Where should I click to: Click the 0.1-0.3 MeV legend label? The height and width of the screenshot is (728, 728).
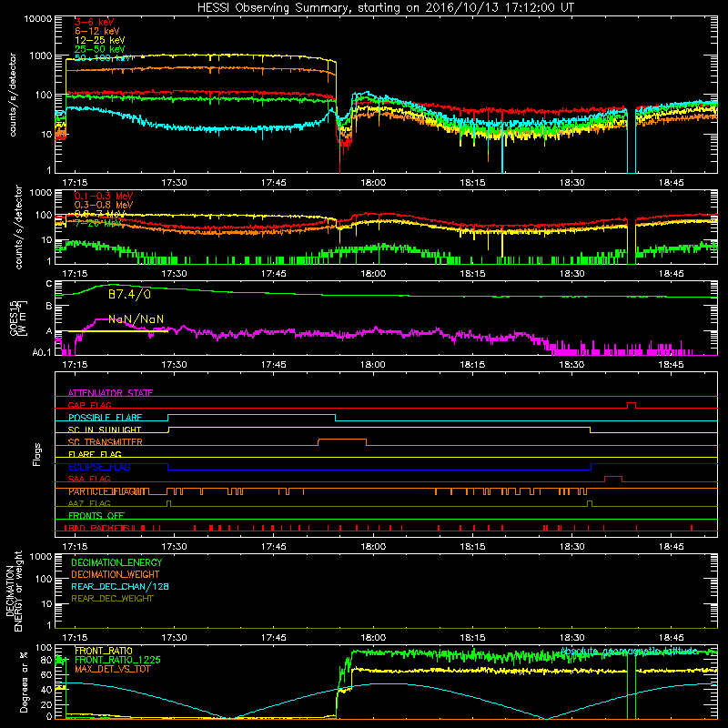tap(104, 196)
